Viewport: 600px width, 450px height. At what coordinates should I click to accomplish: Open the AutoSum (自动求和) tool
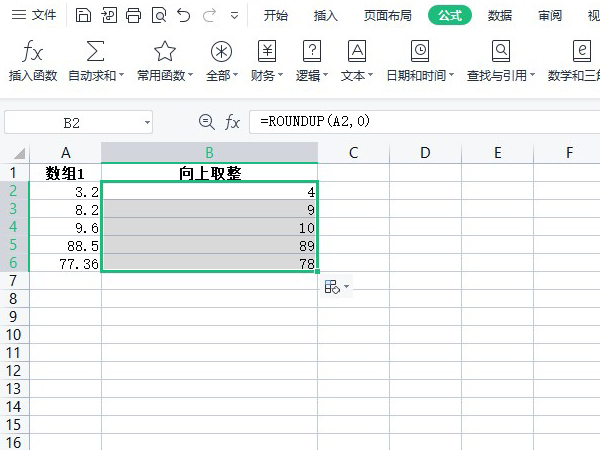tap(96, 52)
